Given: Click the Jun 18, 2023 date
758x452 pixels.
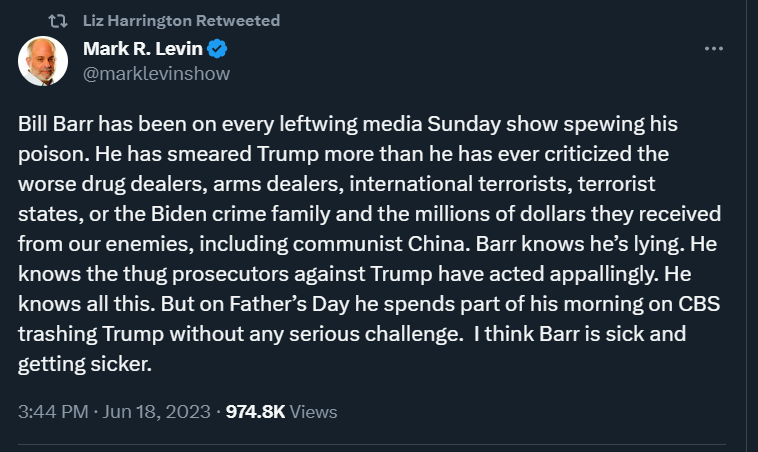Looking at the screenshot, I should (156, 412).
